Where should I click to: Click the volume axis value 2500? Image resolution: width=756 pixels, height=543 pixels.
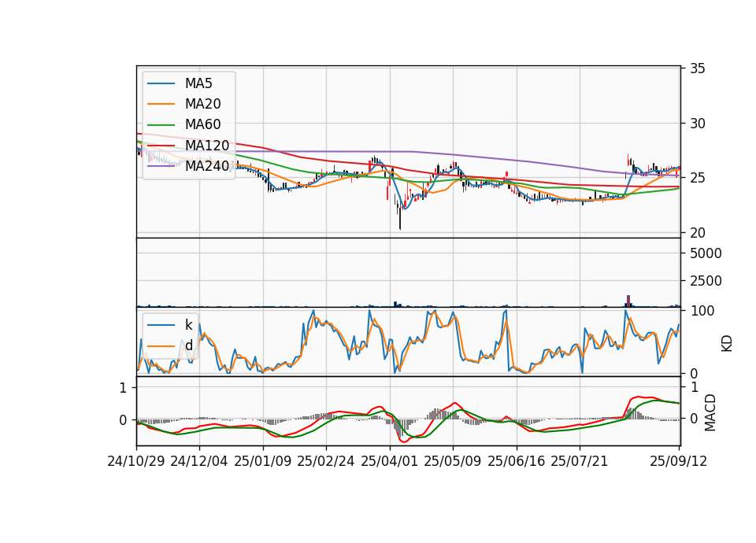706,281
